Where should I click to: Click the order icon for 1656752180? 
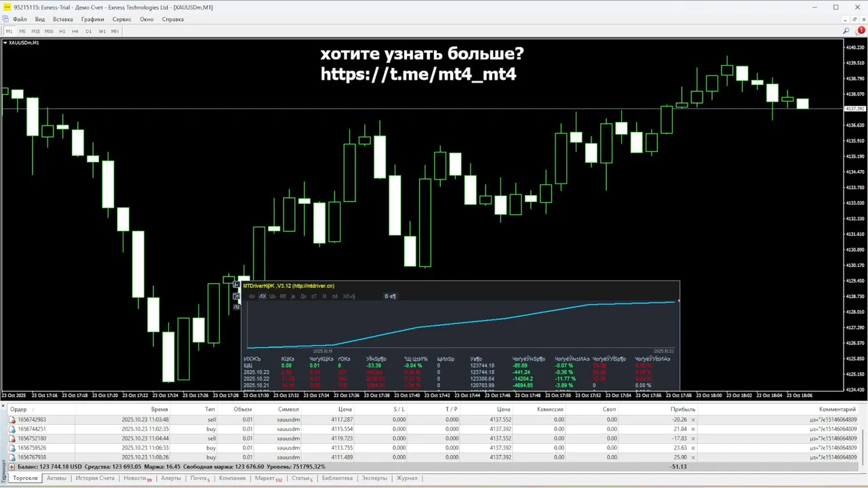(x=12, y=439)
